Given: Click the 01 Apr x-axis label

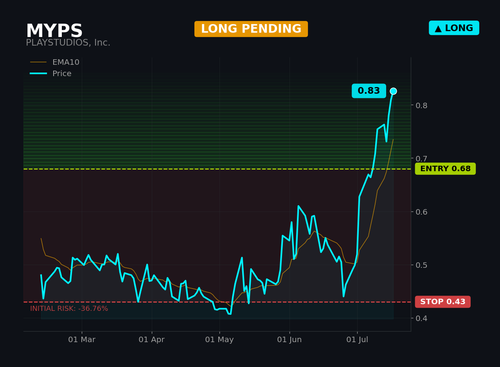Looking at the screenshot, I should pos(152,340).
